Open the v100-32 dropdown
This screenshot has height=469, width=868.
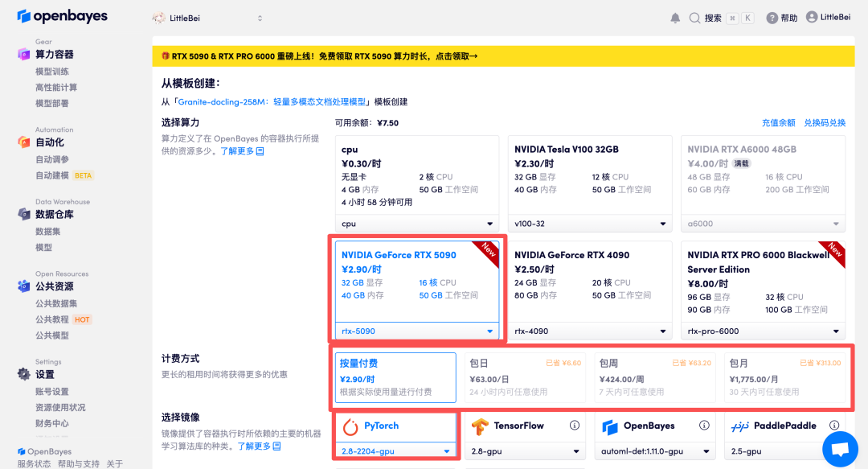(590, 224)
